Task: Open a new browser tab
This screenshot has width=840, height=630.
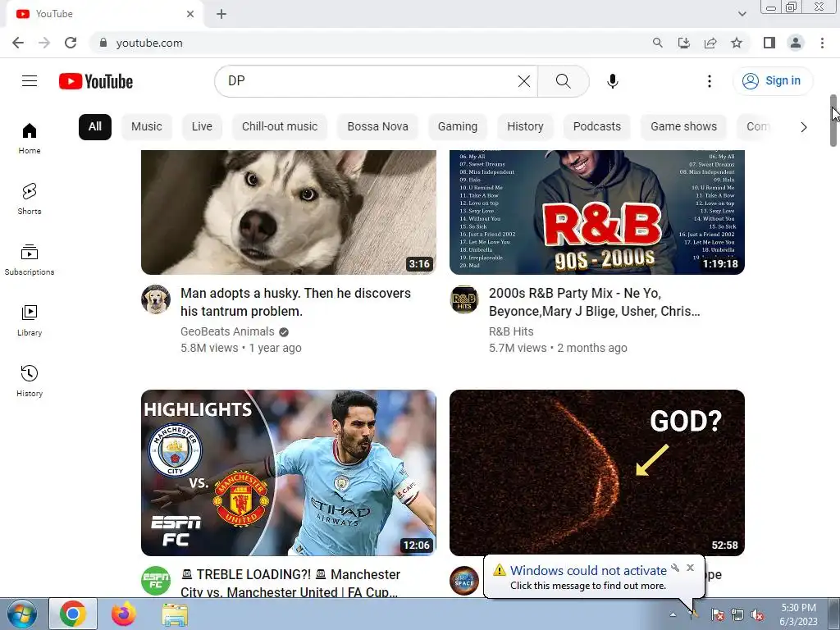Action: point(221,14)
